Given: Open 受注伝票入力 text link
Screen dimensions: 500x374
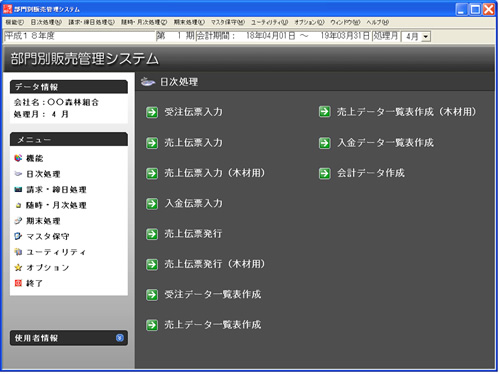Looking at the screenshot, I should (193, 112).
